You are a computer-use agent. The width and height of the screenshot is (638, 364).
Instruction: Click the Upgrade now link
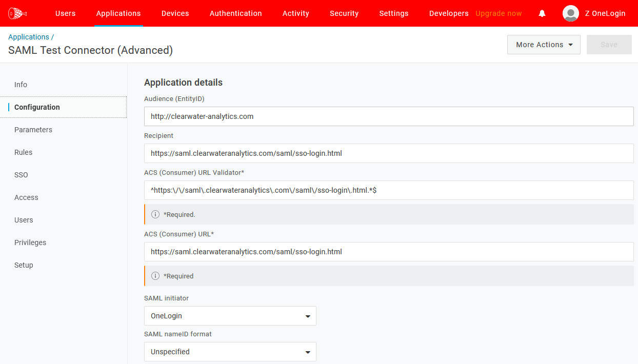coord(499,13)
